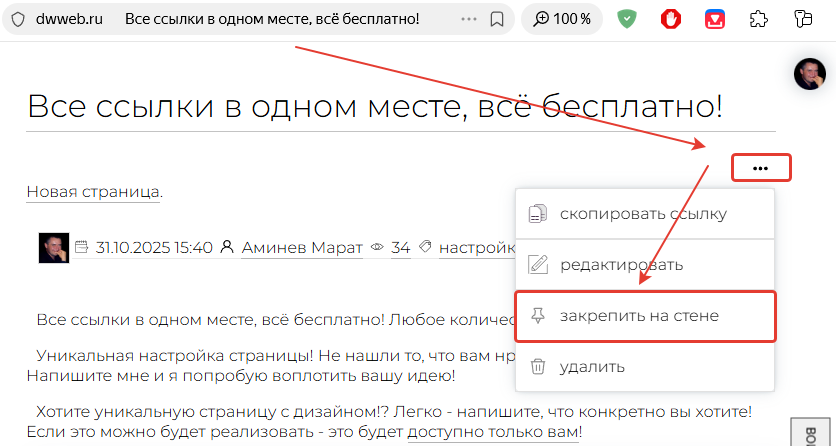836x446 pixels.
Task: Click the sentence 'Напишите мне и я попробую воплотить'
Action: [241, 376]
